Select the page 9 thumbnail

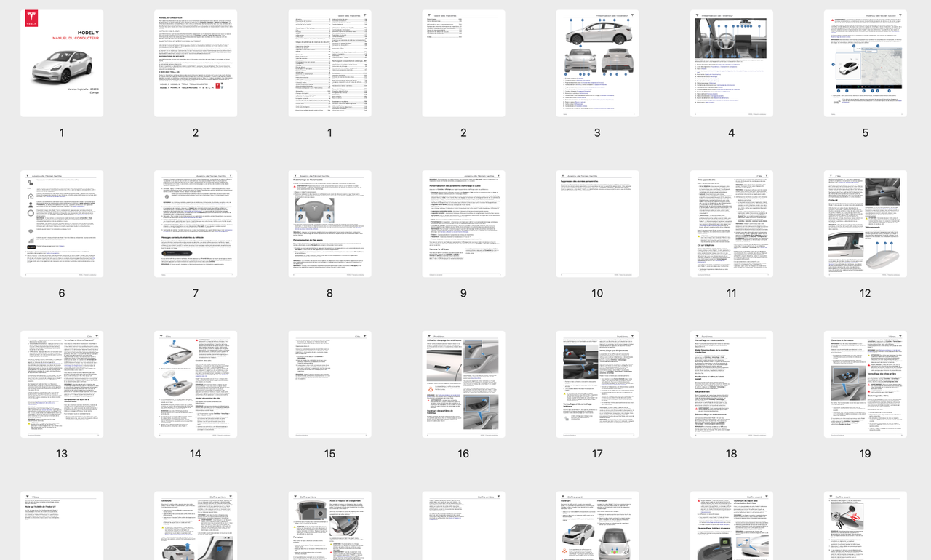pyautogui.click(x=463, y=224)
